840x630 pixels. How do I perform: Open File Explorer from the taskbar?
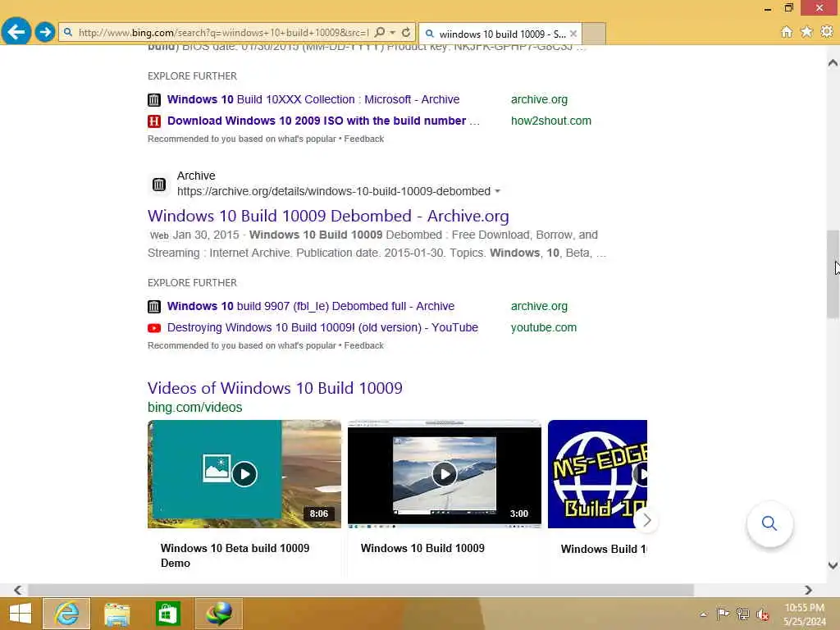[x=116, y=614]
